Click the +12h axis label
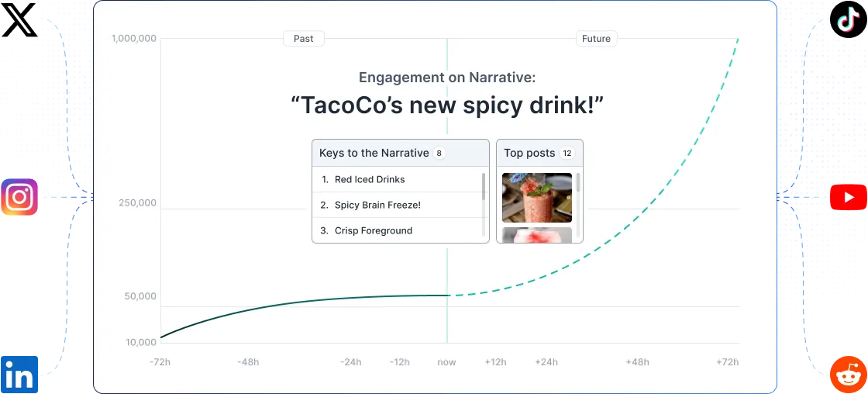868x394 pixels. [495, 362]
